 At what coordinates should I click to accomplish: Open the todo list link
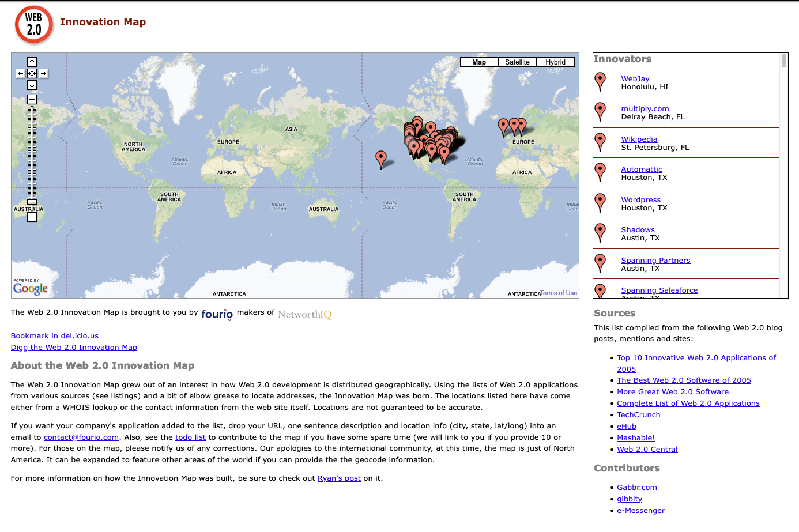click(x=190, y=437)
